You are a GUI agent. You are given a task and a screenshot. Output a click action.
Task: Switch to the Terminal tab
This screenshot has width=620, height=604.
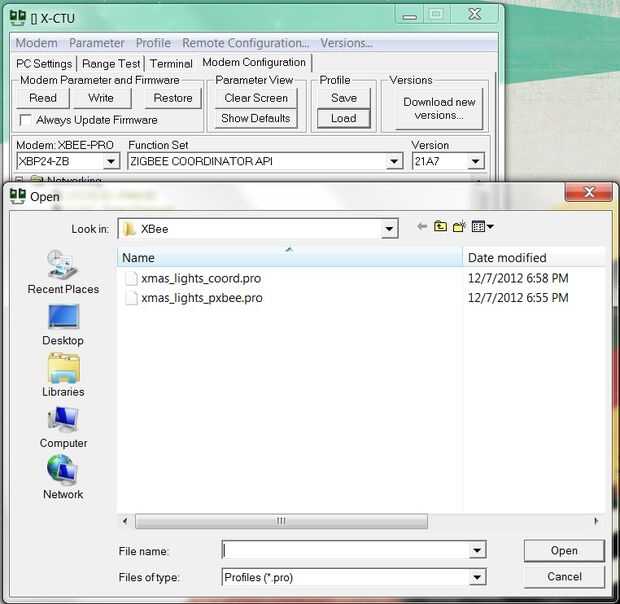pos(171,64)
